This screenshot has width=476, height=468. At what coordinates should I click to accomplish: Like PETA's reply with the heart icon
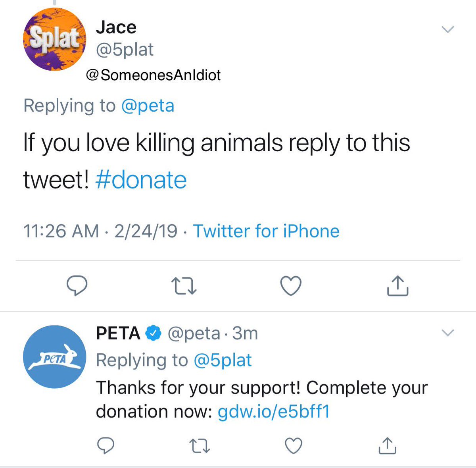click(x=294, y=446)
